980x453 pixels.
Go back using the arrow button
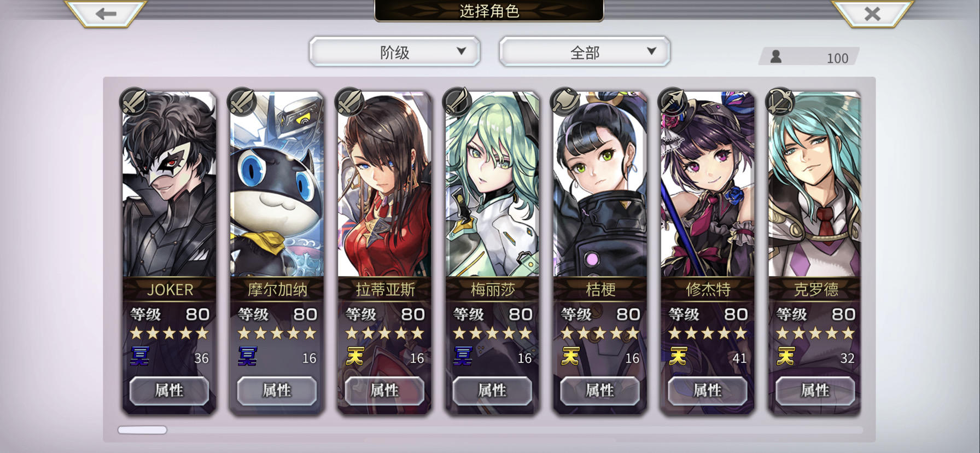[x=106, y=13]
